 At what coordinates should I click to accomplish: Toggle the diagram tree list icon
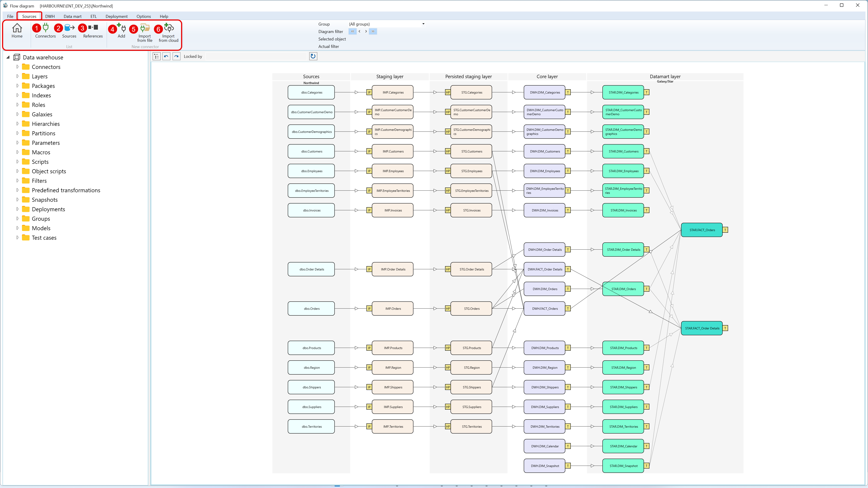pyautogui.click(x=156, y=56)
